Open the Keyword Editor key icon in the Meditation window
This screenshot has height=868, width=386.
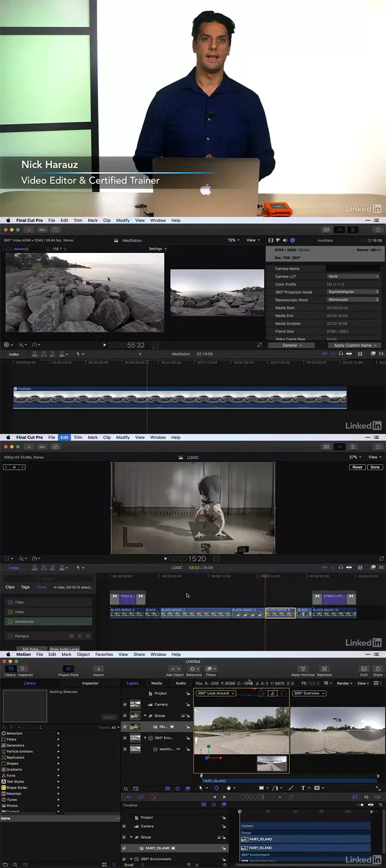42,230
